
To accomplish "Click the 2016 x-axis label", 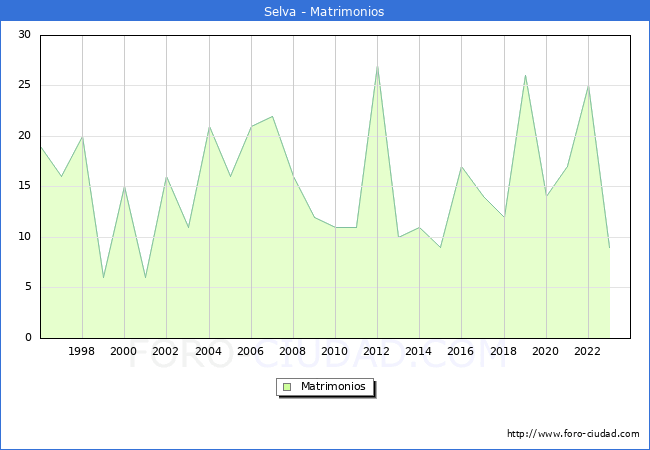I will [x=460, y=351].
